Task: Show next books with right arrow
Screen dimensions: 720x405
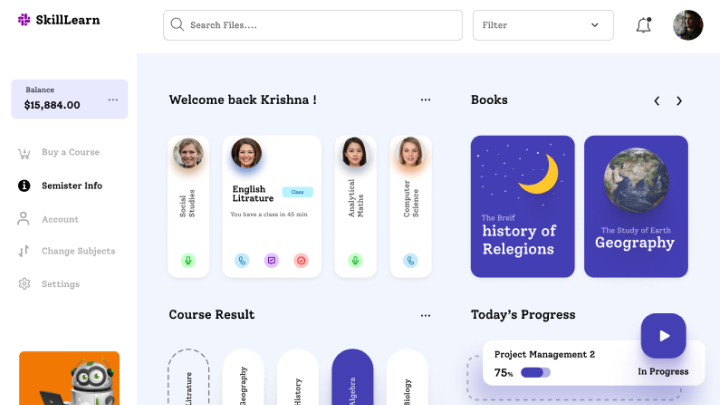Action: (x=679, y=101)
